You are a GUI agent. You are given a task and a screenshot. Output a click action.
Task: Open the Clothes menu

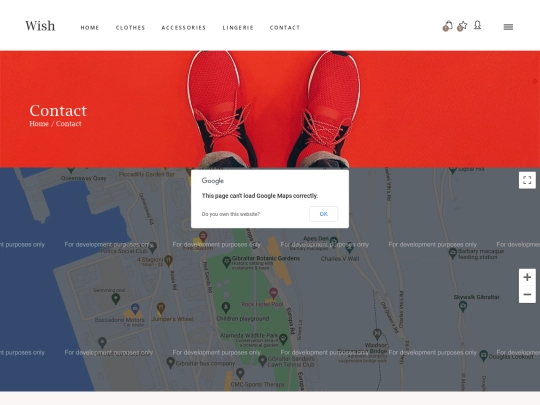coord(131,28)
